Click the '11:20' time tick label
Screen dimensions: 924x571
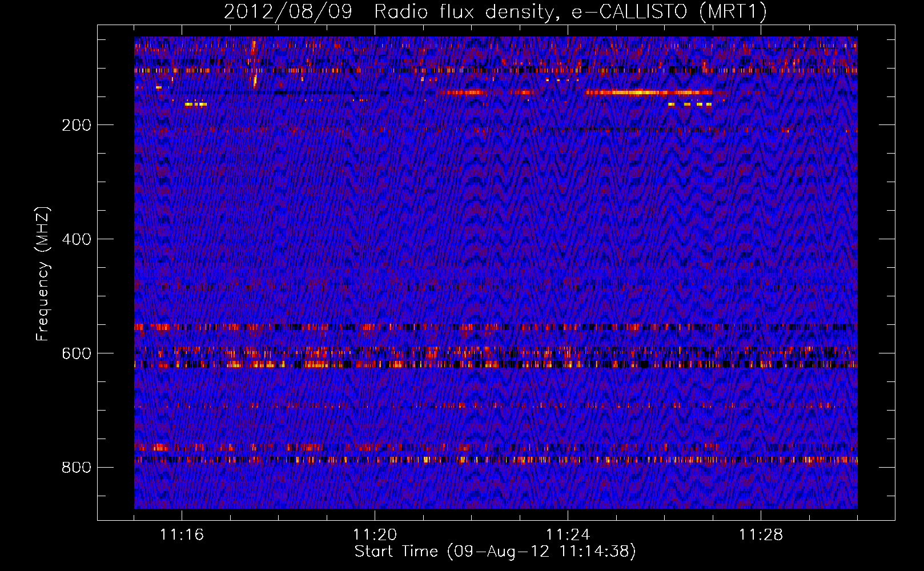[375, 535]
